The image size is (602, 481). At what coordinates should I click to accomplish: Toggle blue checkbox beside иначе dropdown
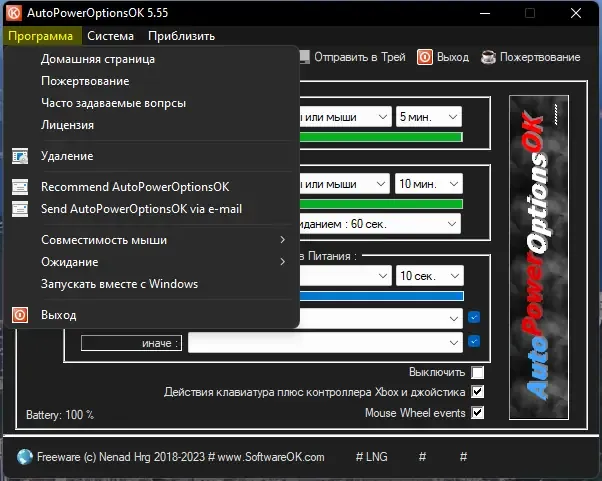[474, 341]
